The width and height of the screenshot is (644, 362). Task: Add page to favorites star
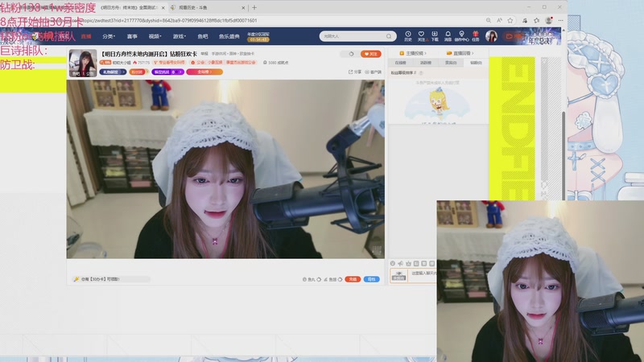[x=510, y=21]
